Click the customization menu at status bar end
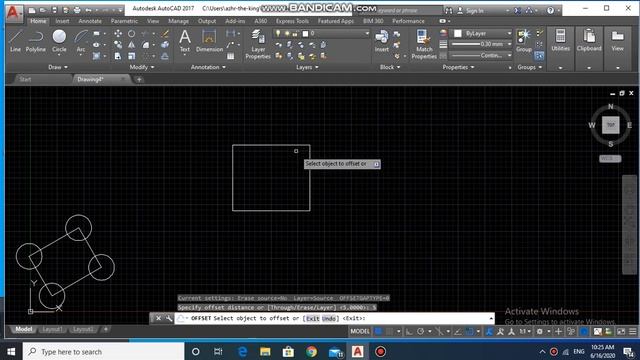Image resolution: width=640 pixels, height=360 pixels. (632, 331)
